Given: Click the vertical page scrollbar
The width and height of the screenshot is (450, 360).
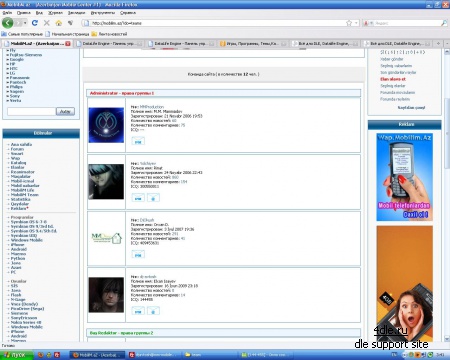Looking at the screenshot, I should click(x=447, y=195).
